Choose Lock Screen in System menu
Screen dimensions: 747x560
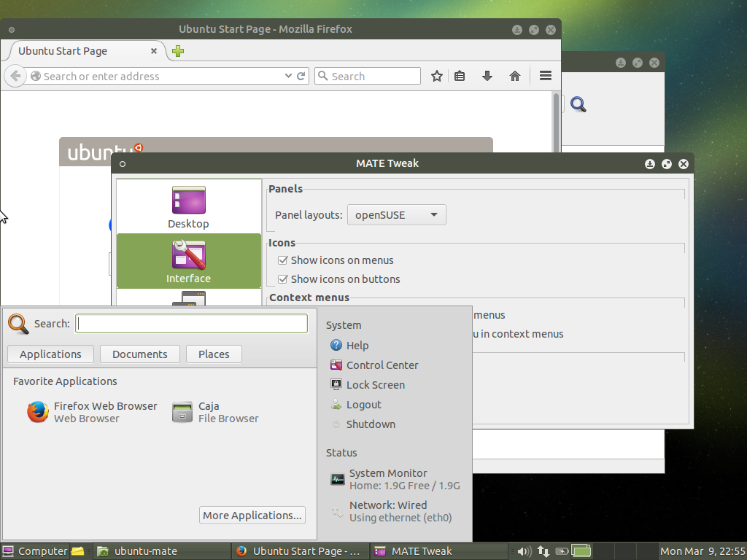[x=368, y=385]
